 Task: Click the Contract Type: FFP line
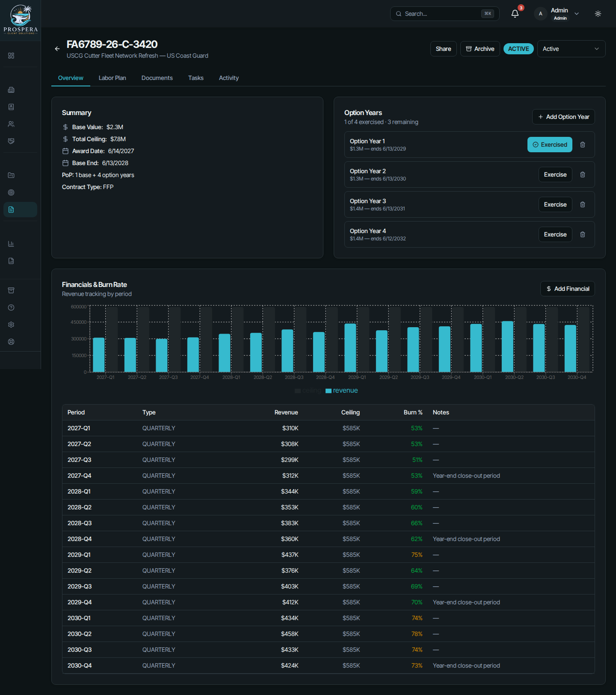[88, 187]
